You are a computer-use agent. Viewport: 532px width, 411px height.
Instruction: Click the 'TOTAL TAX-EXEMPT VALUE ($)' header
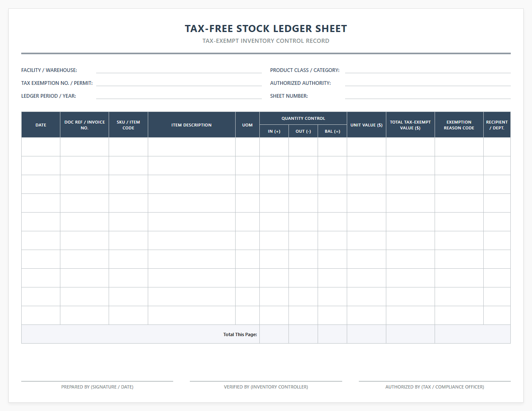click(x=410, y=125)
